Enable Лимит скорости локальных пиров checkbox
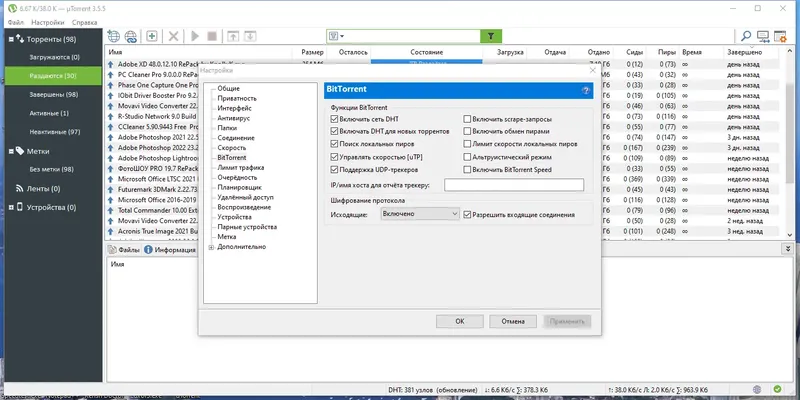 pyautogui.click(x=467, y=144)
